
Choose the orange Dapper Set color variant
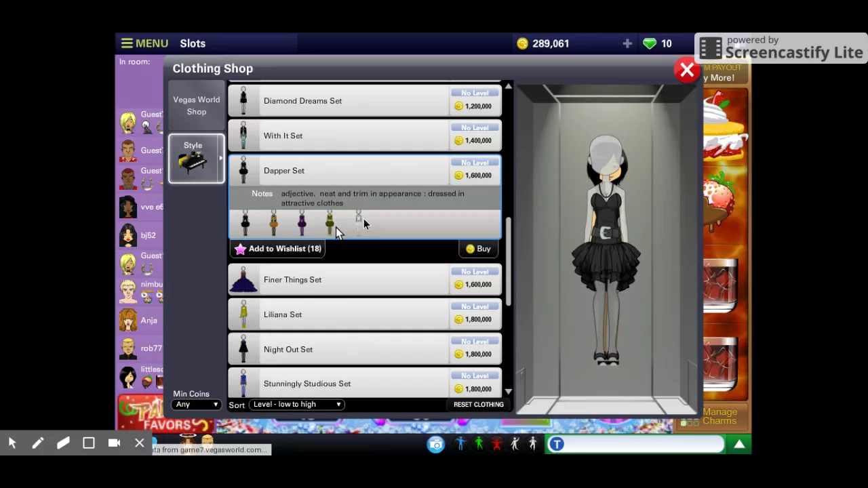pyautogui.click(x=274, y=223)
